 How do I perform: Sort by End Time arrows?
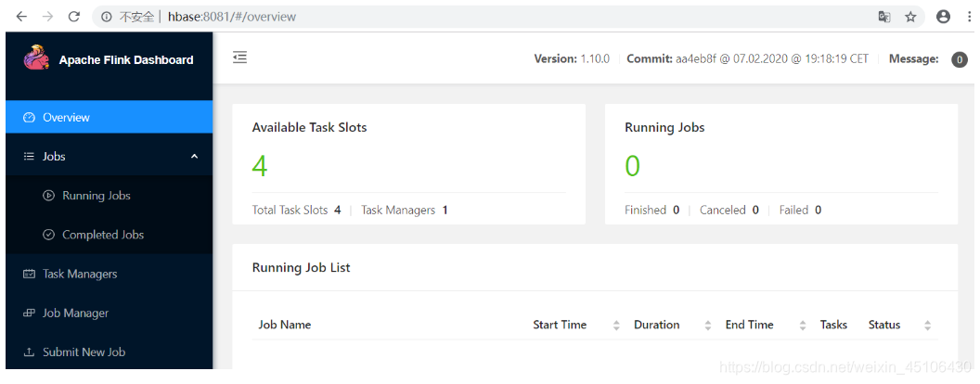[x=803, y=326]
